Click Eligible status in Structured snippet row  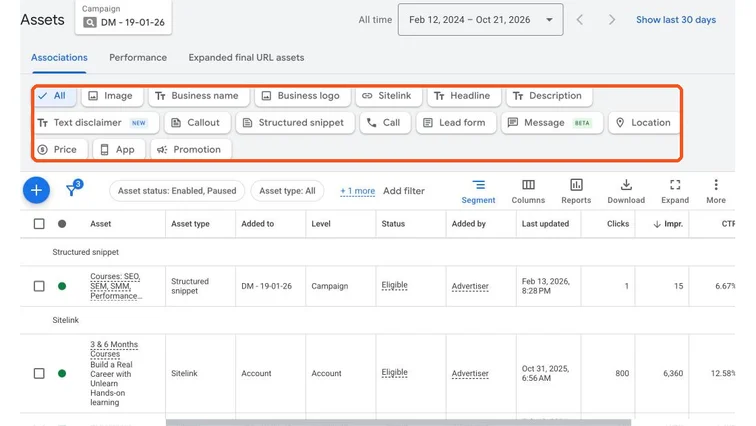click(394, 285)
